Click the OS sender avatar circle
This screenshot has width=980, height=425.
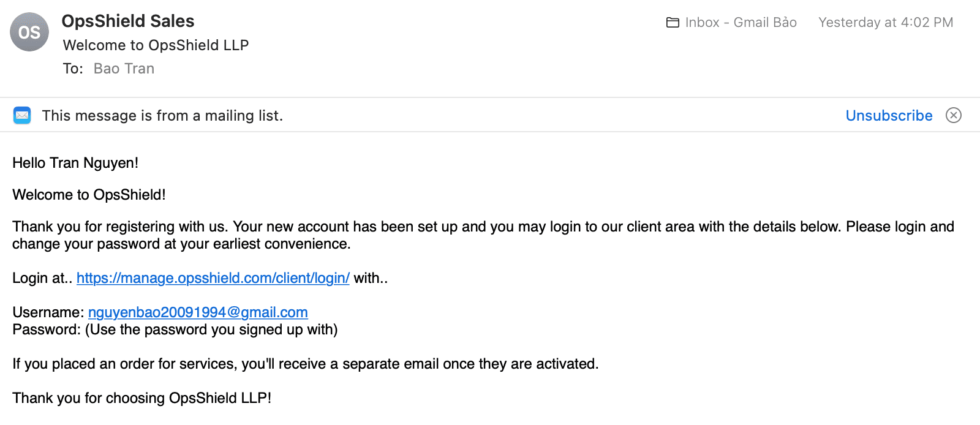(x=29, y=32)
